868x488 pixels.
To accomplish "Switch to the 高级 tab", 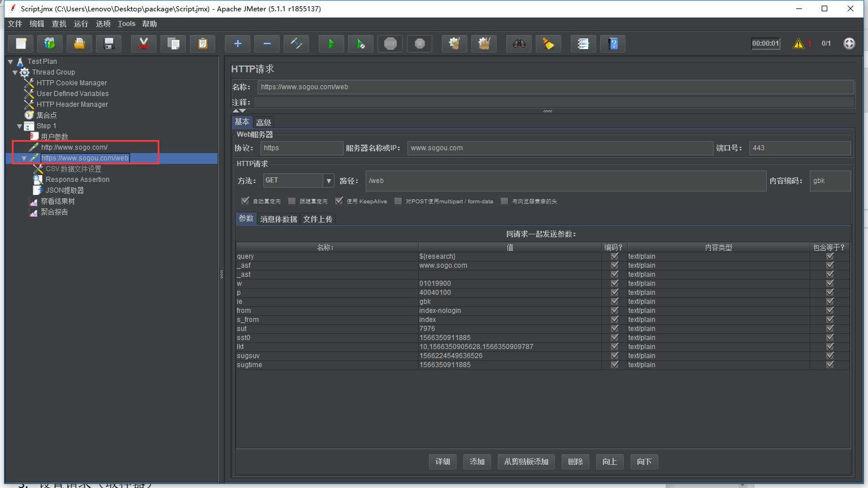I will [x=263, y=123].
